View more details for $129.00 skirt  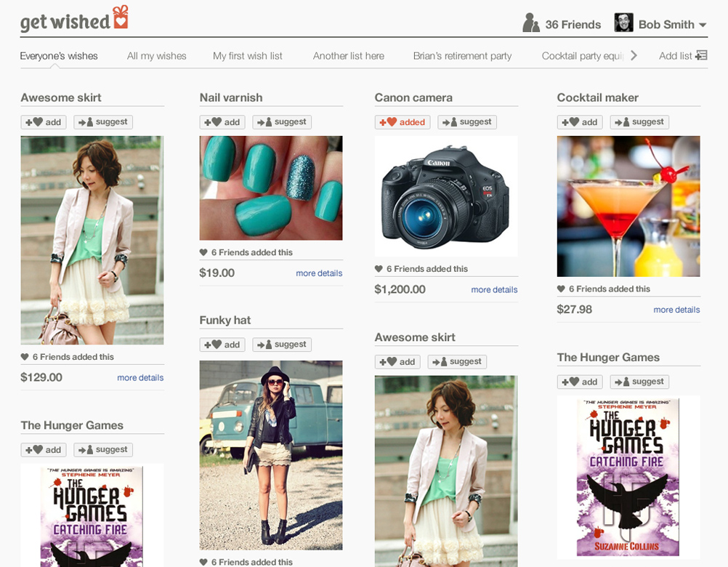click(140, 377)
